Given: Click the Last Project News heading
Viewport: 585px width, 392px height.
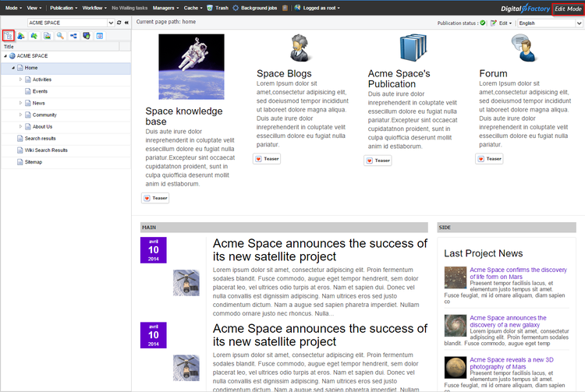Looking at the screenshot, I should click(483, 253).
